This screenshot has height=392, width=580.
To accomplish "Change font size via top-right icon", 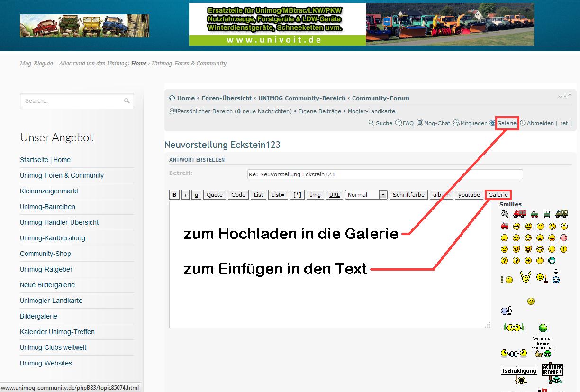I will click(564, 96).
